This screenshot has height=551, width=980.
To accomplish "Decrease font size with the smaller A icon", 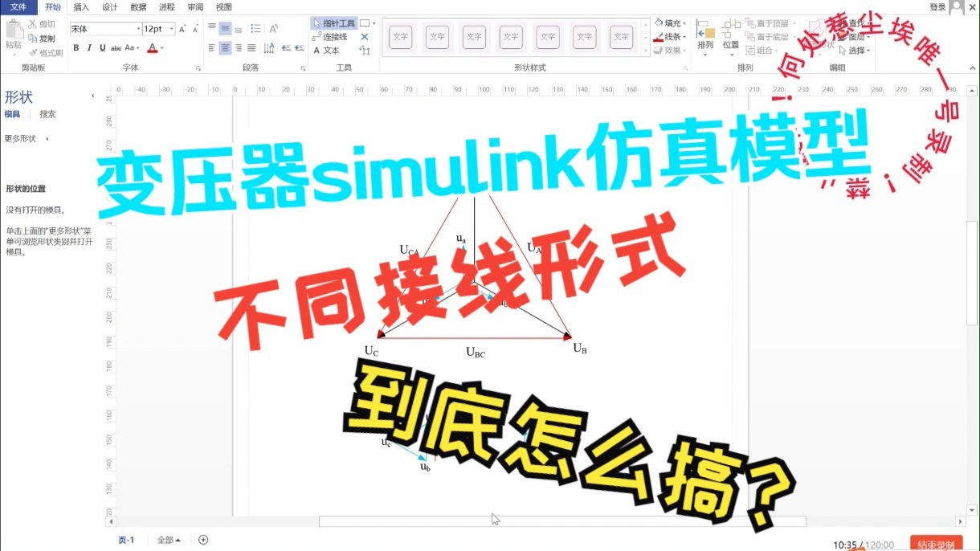I will pos(195,29).
